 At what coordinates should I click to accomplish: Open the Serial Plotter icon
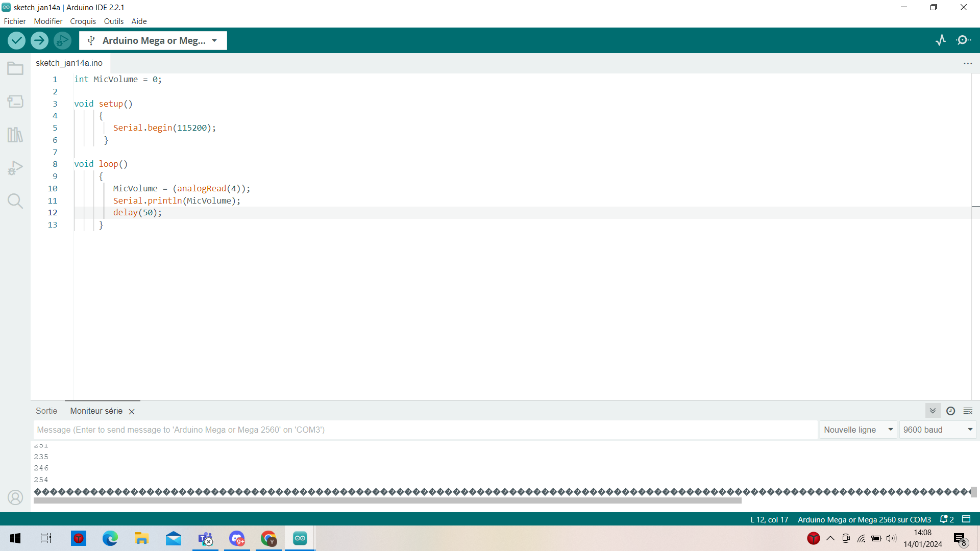click(941, 40)
